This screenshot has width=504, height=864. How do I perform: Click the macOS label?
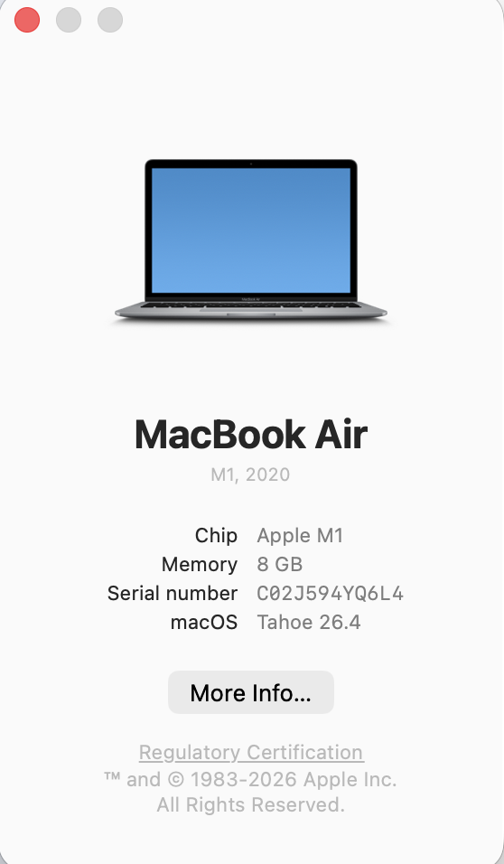[204, 622]
